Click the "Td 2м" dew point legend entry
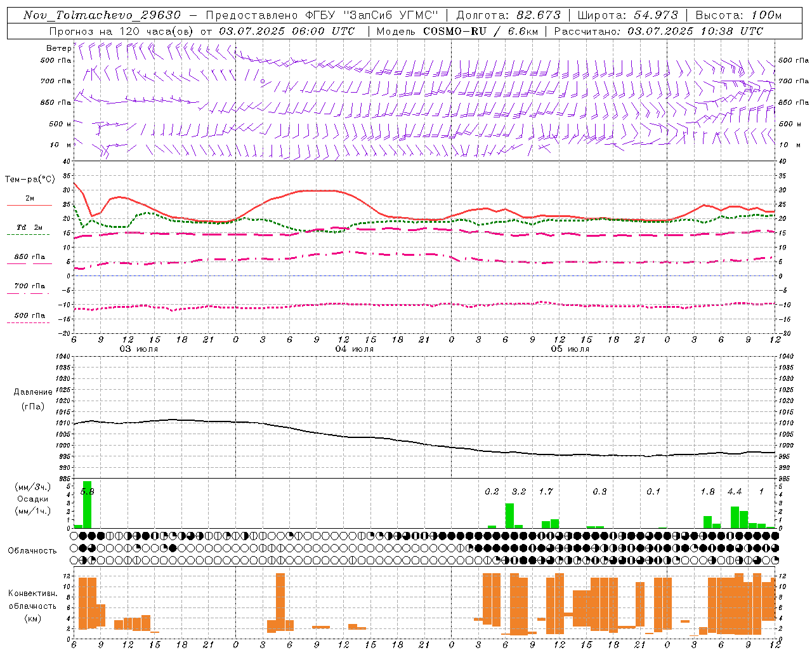 click(30, 227)
